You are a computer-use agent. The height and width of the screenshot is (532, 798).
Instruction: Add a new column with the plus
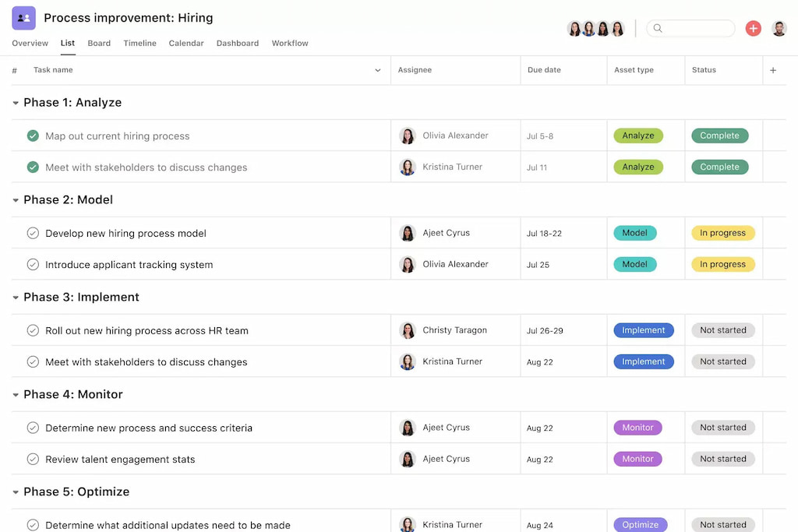(x=773, y=70)
